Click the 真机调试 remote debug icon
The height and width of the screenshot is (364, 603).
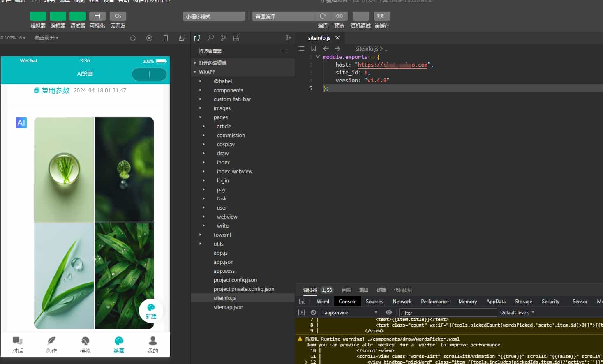tap(360, 16)
